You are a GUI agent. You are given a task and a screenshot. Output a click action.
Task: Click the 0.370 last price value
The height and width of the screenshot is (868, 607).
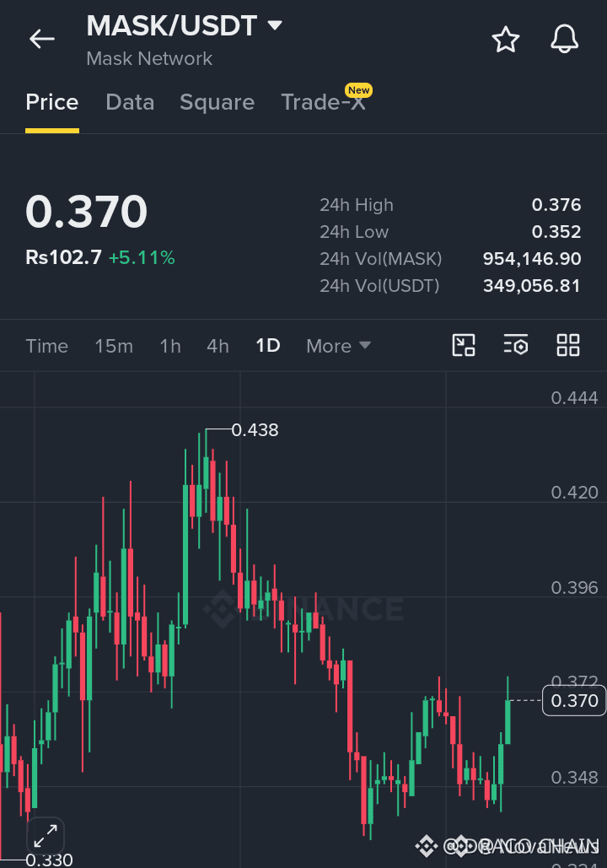(86, 212)
